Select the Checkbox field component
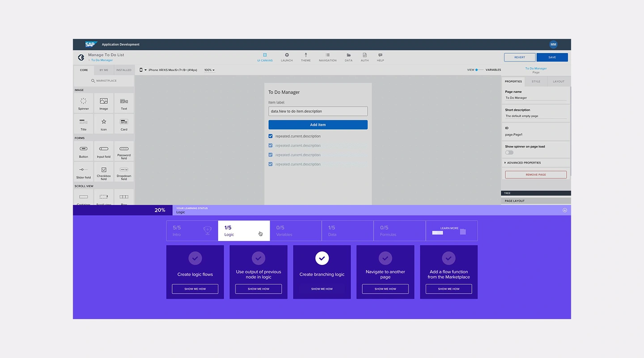The height and width of the screenshot is (358, 644). click(x=104, y=171)
